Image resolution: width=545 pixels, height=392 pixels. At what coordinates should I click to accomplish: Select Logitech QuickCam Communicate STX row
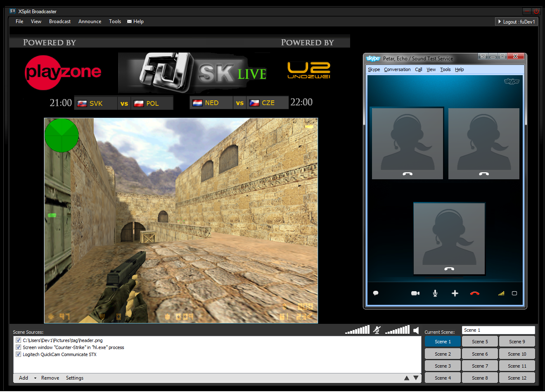(59, 354)
